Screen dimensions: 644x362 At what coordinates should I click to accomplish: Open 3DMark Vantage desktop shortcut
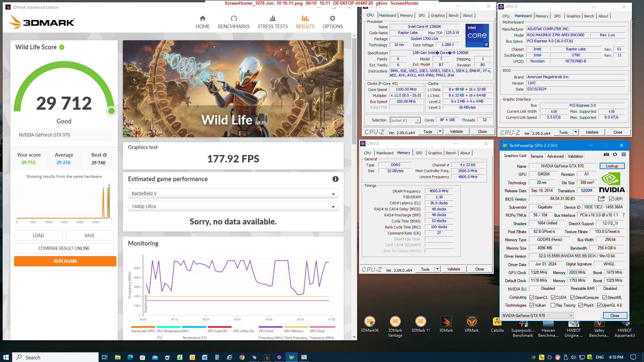pos(395,327)
